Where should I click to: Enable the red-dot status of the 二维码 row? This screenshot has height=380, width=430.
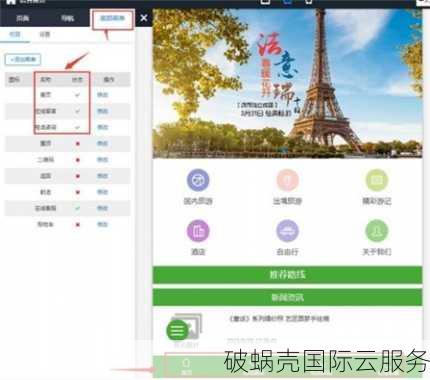tap(78, 160)
